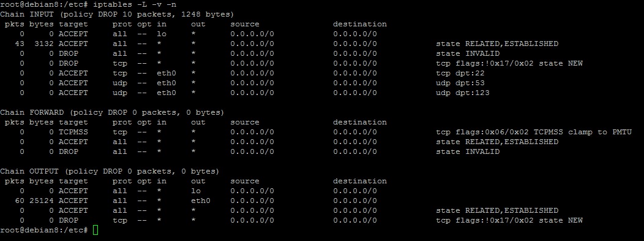Click the 25124 bytes value in OUTPUT chain
Screen dimensions: 644x241
click(42, 201)
